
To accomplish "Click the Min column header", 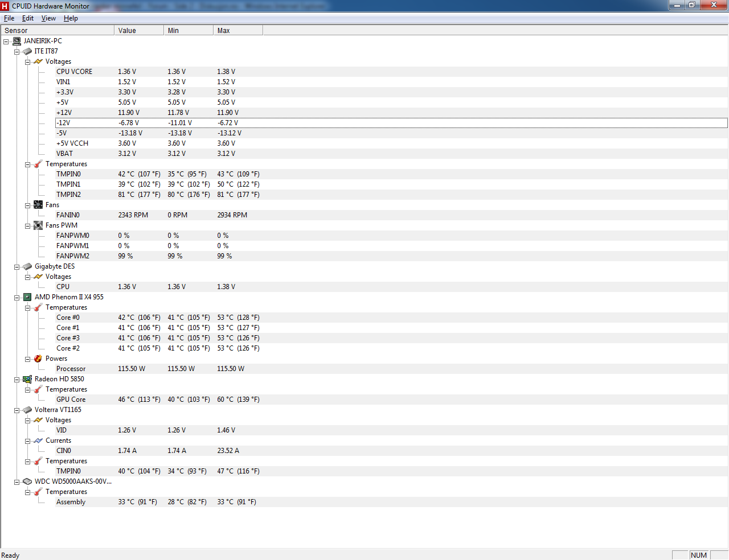I will pos(189,30).
